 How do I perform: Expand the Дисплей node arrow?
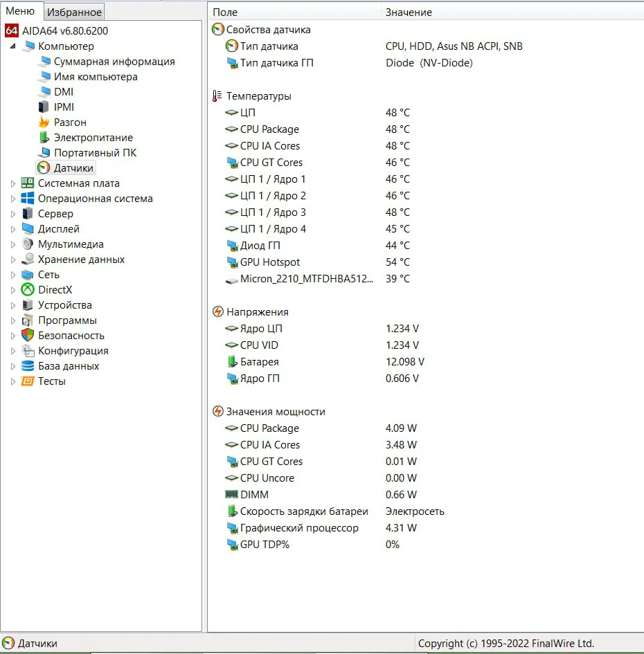click(13, 229)
